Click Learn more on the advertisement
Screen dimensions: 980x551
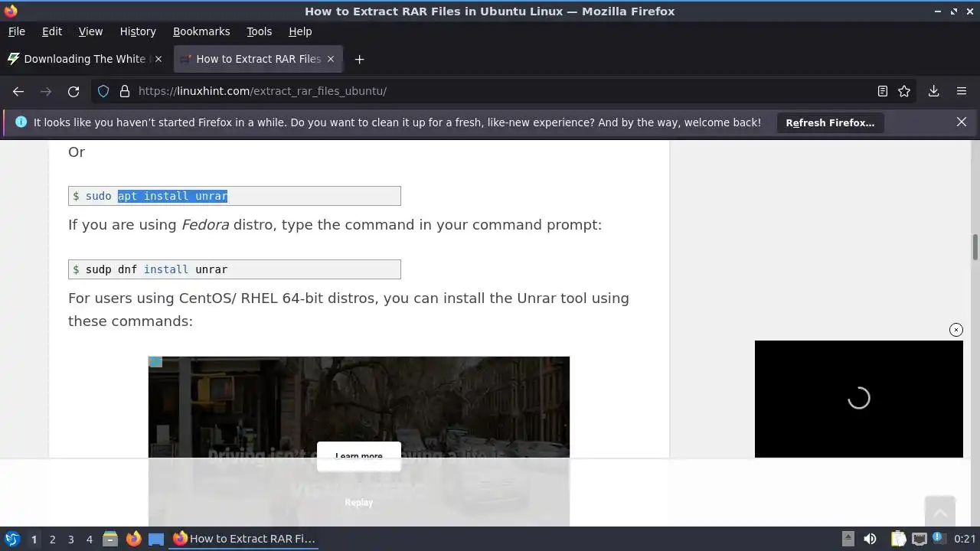(358, 456)
